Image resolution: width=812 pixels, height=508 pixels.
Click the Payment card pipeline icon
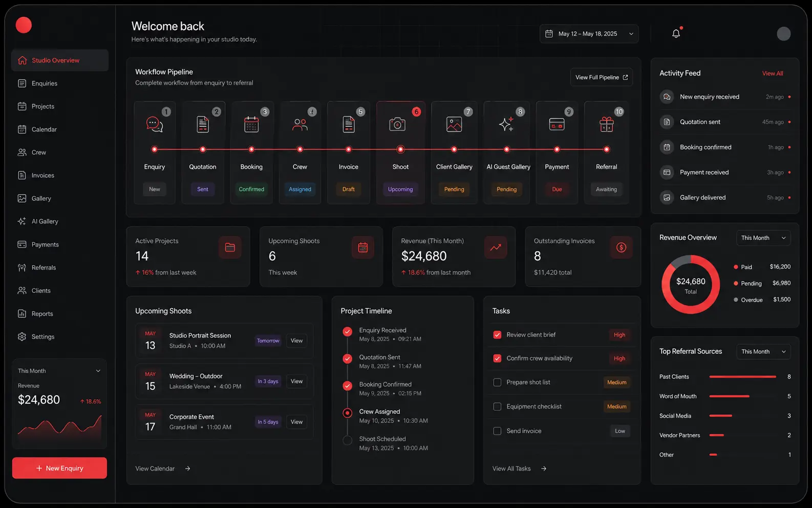pyautogui.click(x=557, y=124)
